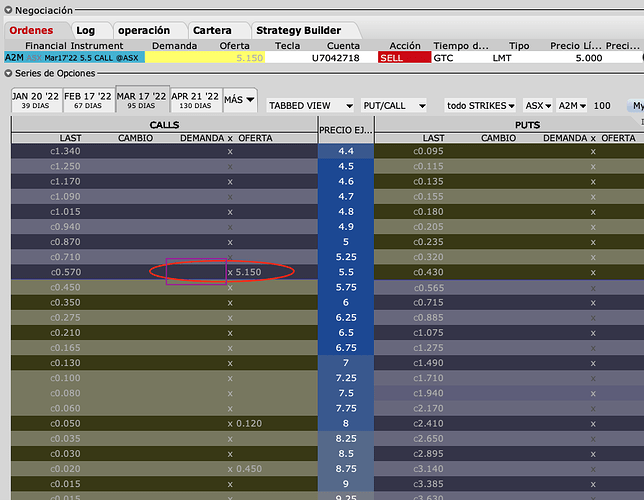Click strike price 5.25
644x500 pixels.
[x=346, y=257]
